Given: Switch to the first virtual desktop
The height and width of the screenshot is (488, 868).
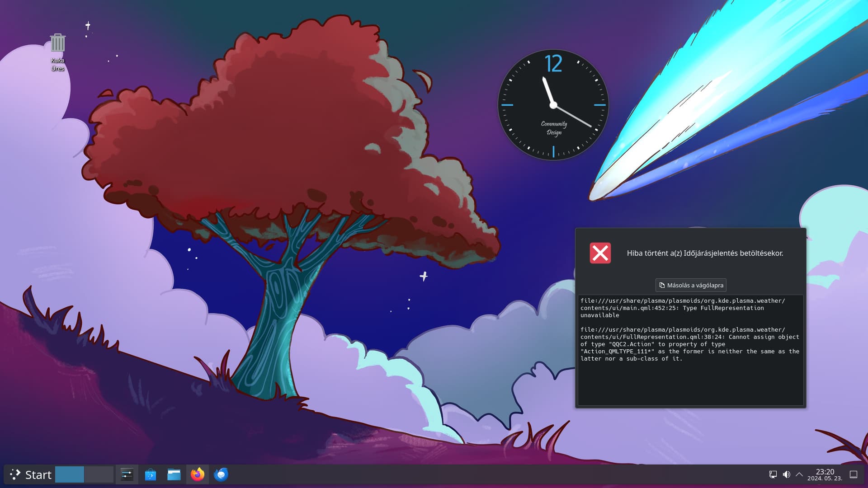Looking at the screenshot, I should tap(70, 474).
